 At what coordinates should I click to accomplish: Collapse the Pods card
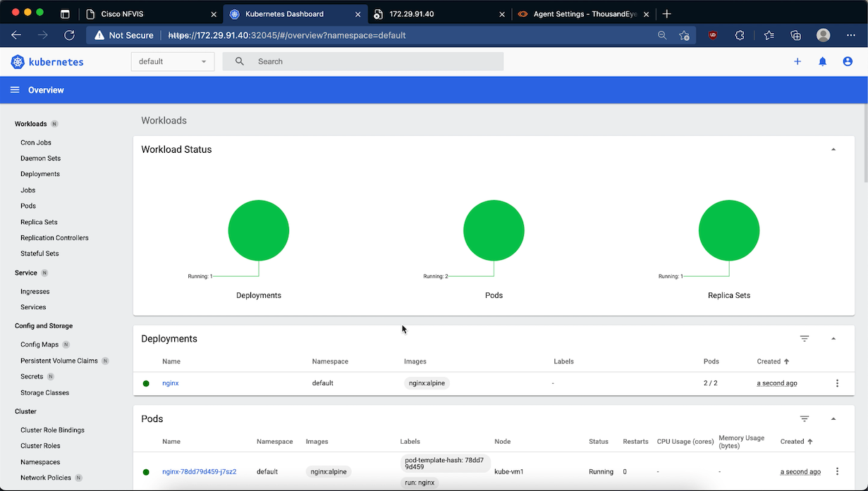(x=833, y=419)
